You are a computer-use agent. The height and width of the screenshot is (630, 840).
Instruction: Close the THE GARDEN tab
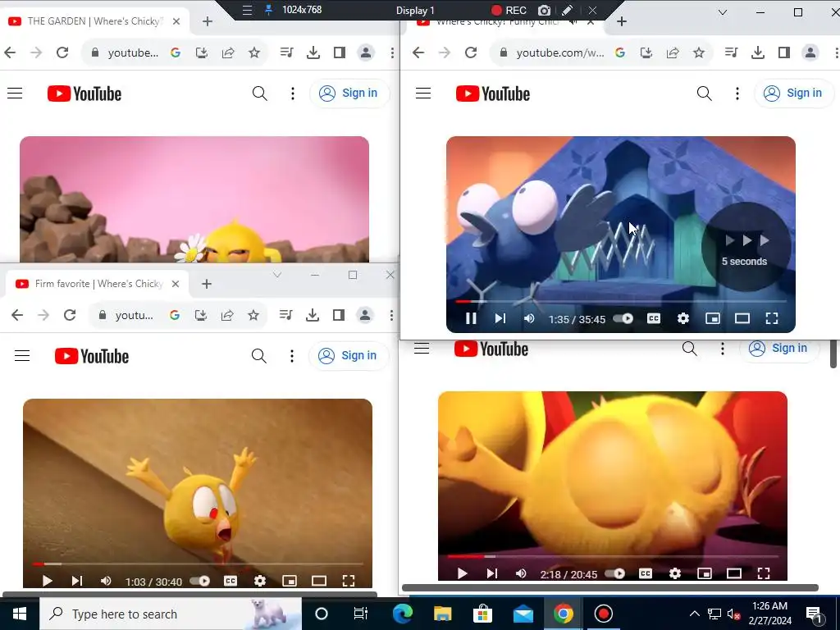pyautogui.click(x=176, y=21)
